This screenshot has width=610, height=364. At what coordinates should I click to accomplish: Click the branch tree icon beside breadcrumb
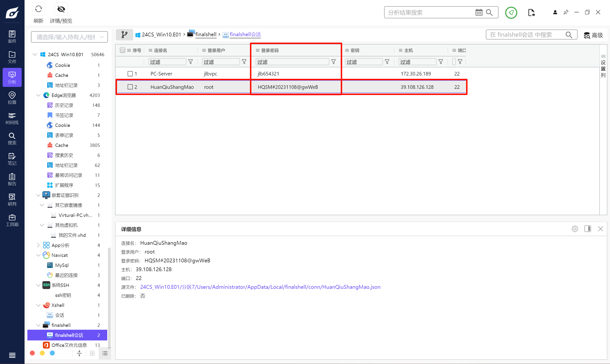pyautogui.click(x=124, y=35)
